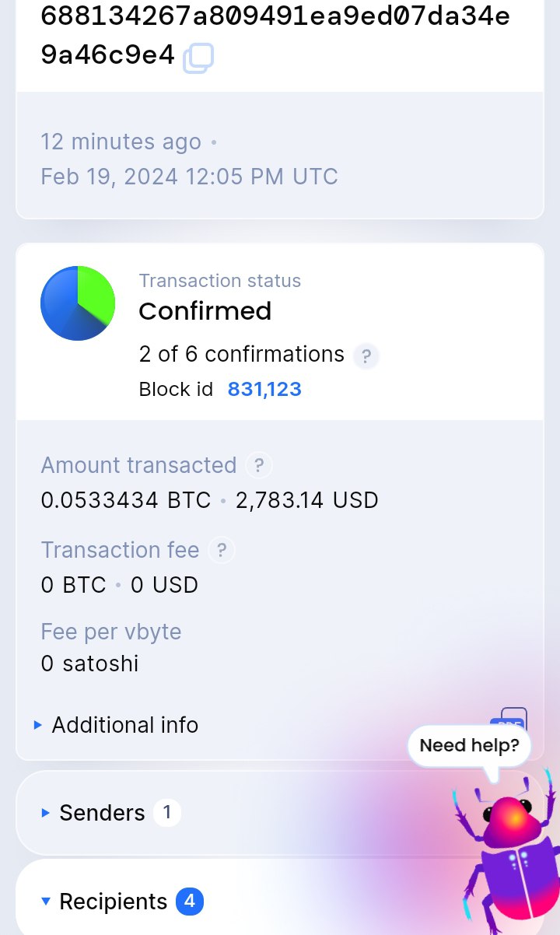
Task: Open block id 831,123 link
Action: tap(264, 390)
